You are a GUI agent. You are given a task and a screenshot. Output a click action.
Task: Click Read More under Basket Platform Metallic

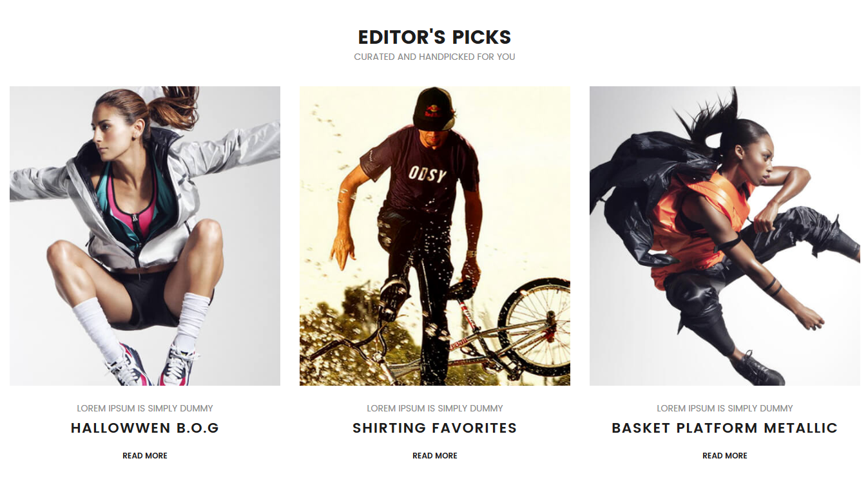[x=725, y=456]
